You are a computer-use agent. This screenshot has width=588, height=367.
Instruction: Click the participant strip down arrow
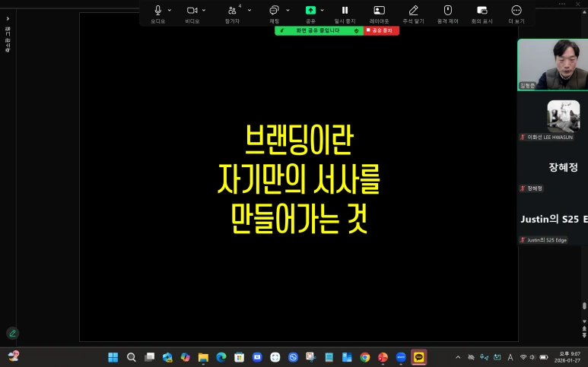click(584, 321)
